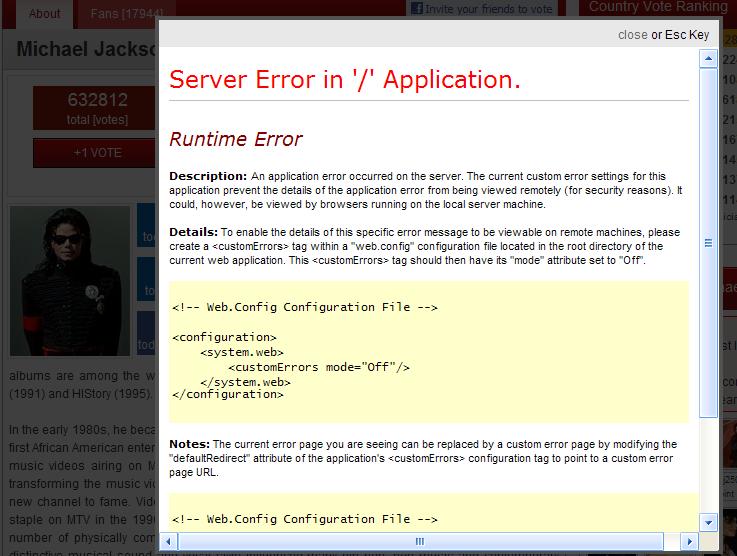737x556 pixels.
Task: Click the scroll down arrow in error dialog
Action: [x=708, y=522]
